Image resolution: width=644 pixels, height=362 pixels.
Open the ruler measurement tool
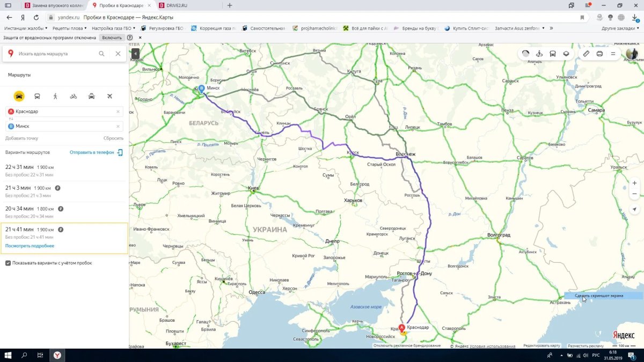point(586,54)
